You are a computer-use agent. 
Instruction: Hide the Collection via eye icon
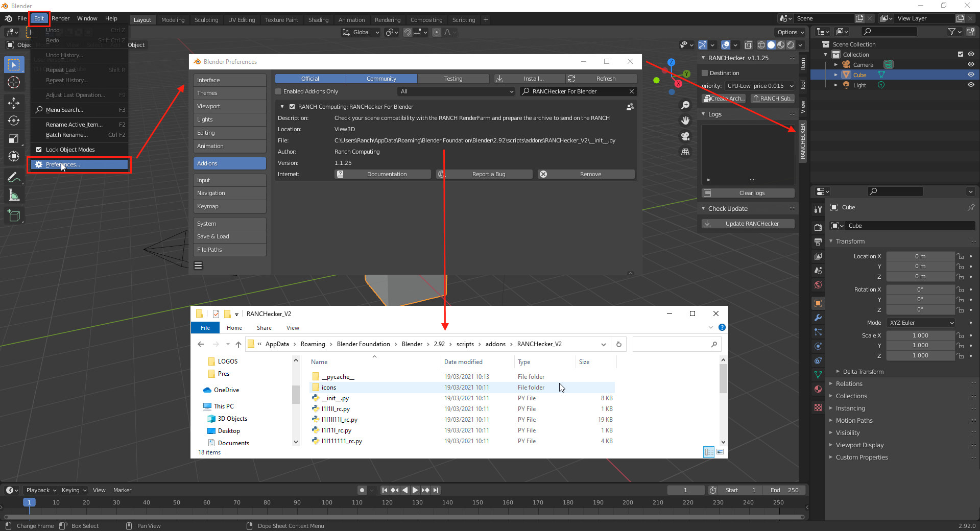point(971,54)
